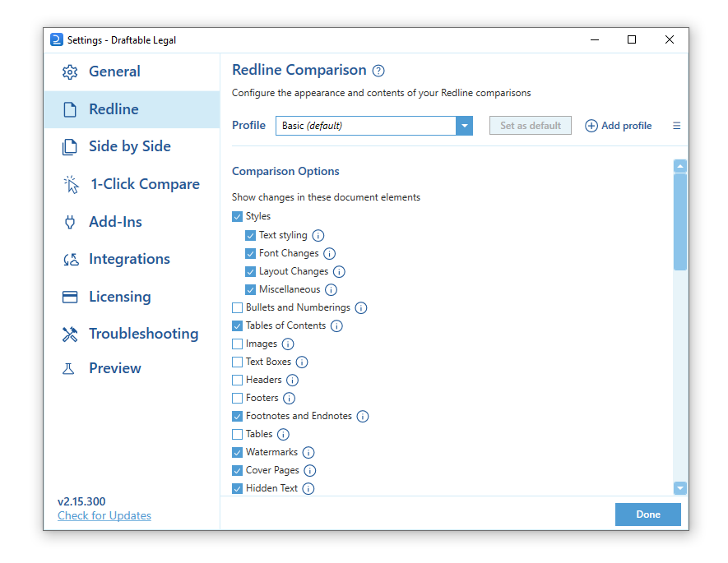
Task: Show info for Font Changes
Action: click(329, 254)
